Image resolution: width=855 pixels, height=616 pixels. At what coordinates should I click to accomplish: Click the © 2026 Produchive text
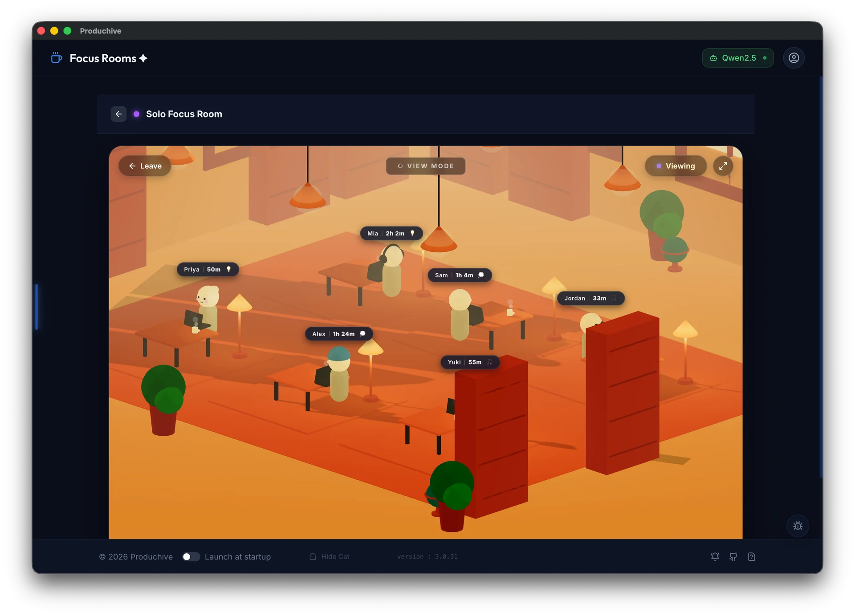[136, 557]
